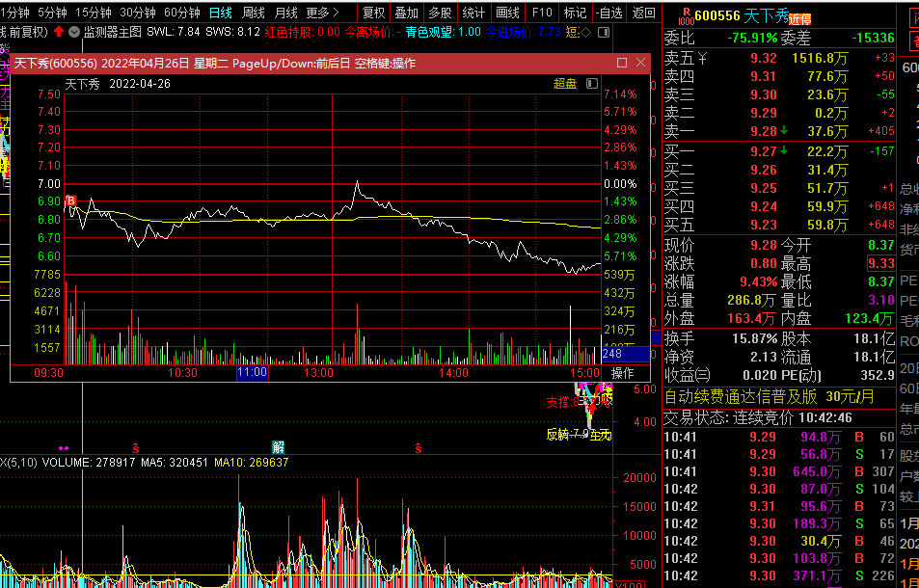Viewport: 919px width, 588px height.
Task: Open the 自选 dropdown menu
Action: pyautogui.click(x=608, y=13)
